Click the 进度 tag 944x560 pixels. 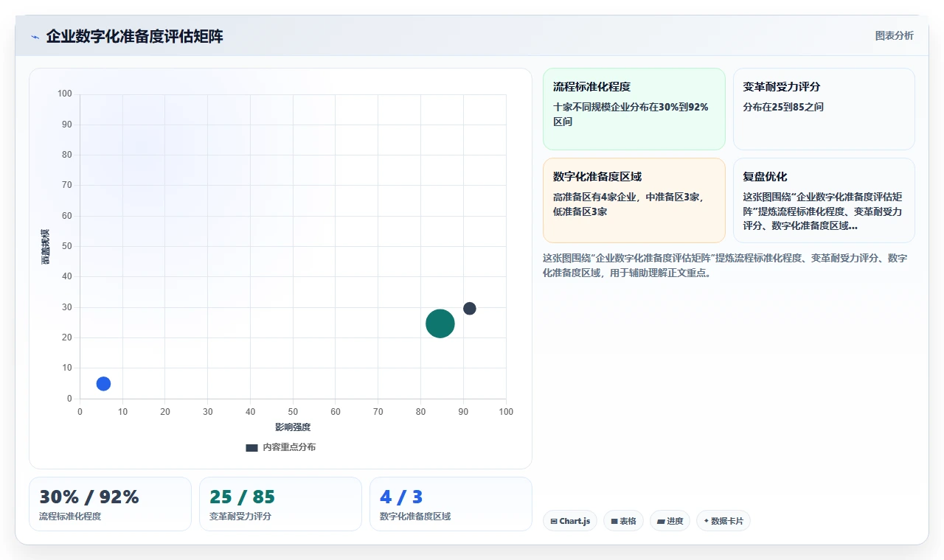[670, 521]
